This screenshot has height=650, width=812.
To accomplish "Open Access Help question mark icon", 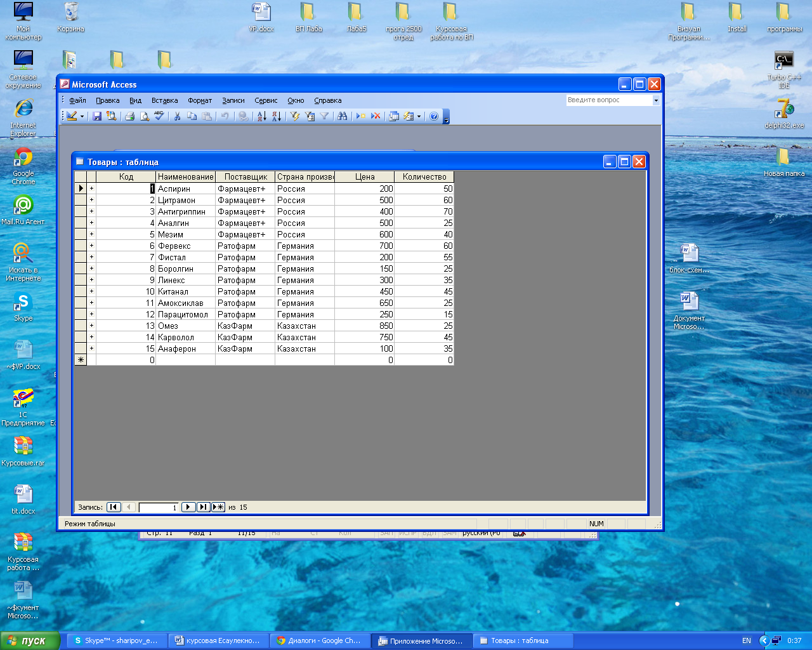I will pos(434,116).
